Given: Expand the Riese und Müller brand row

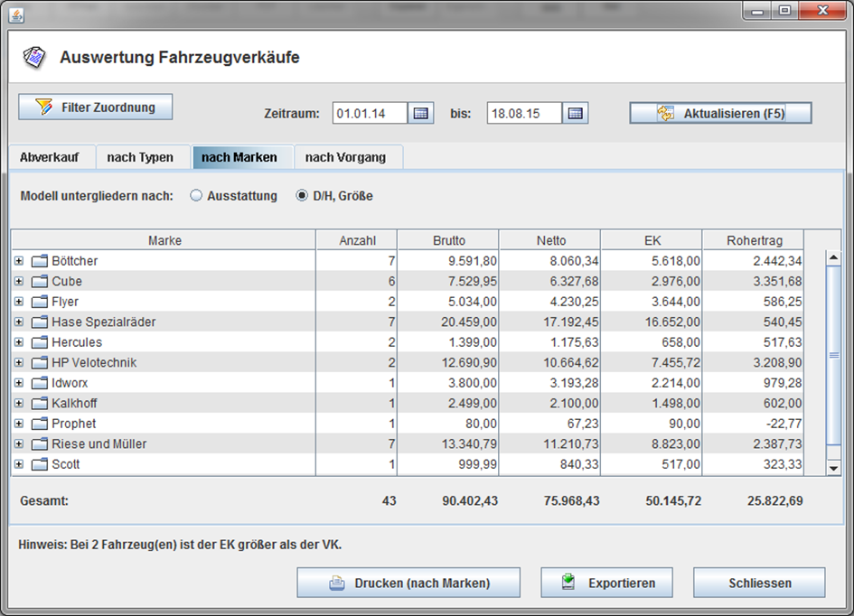Looking at the screenshot, I should [x=19, y=443].
